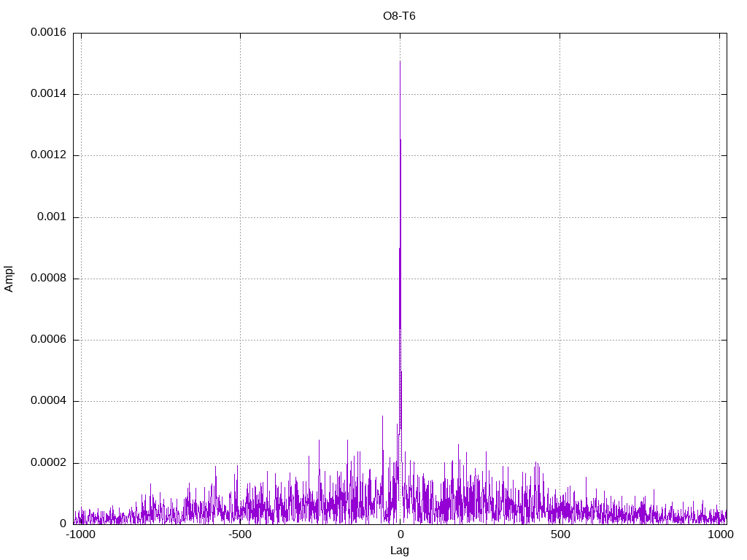Click the plot title O8-T6
This screenshot has height=560, width=747.
[399, 16]
